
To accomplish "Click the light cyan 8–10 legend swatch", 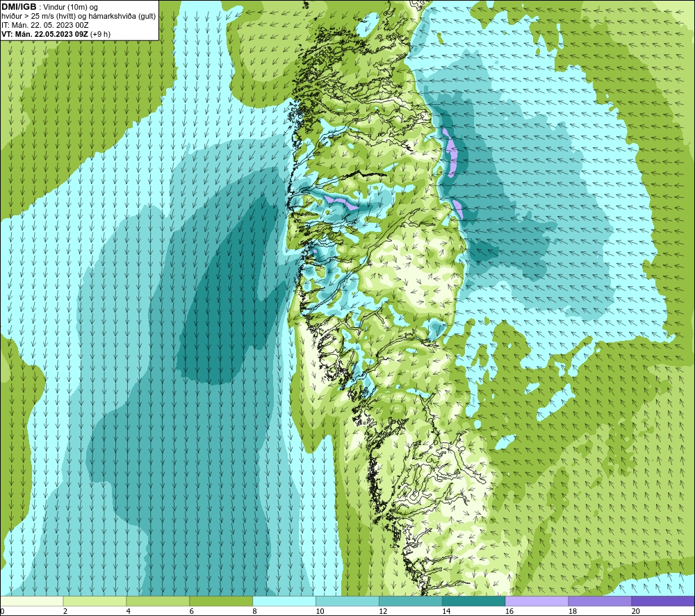I will tap(284, 601).
